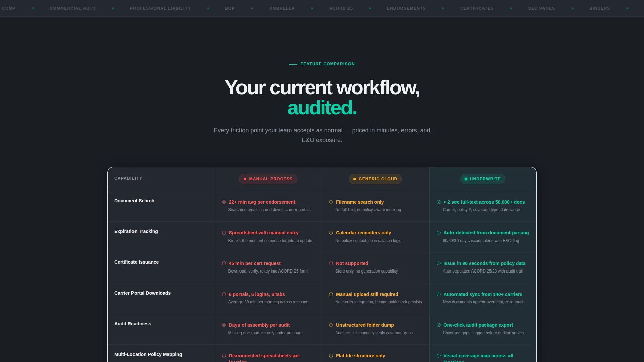Click the green check icon beside 'Auto-detected from document parsing'

[x=439, y=233]
